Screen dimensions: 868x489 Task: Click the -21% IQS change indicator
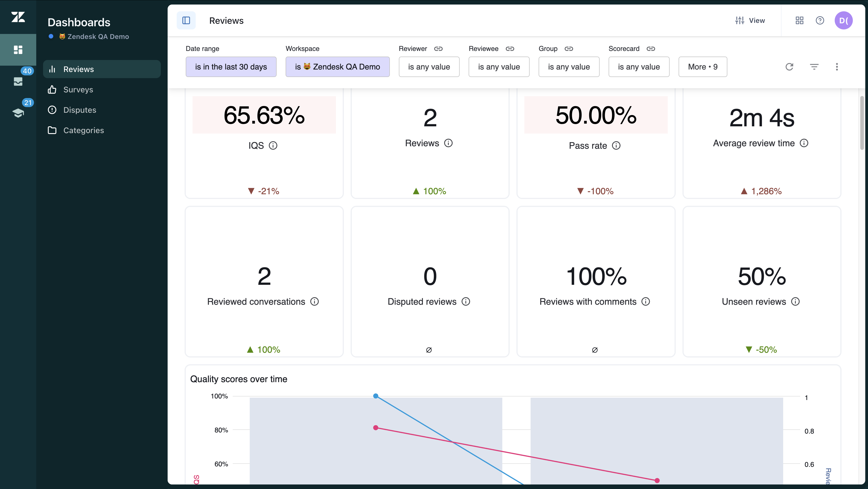[x=263, y=191]
